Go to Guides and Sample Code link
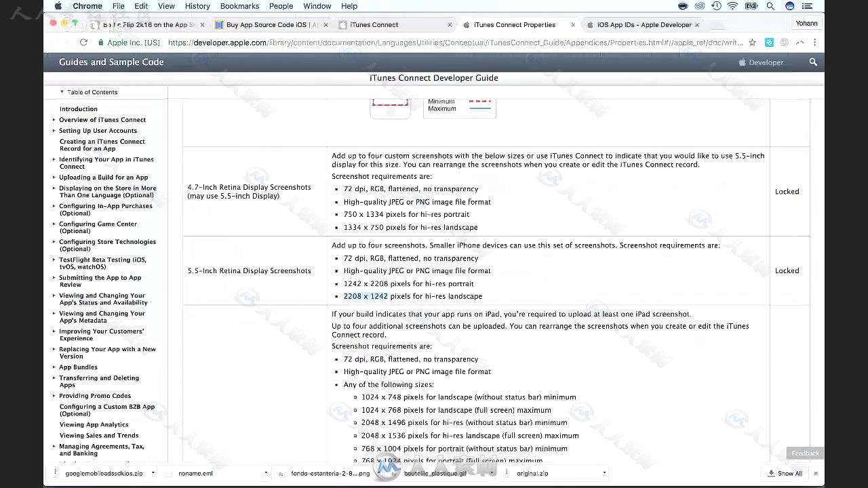The image size is (868, 488). point(111,62)
